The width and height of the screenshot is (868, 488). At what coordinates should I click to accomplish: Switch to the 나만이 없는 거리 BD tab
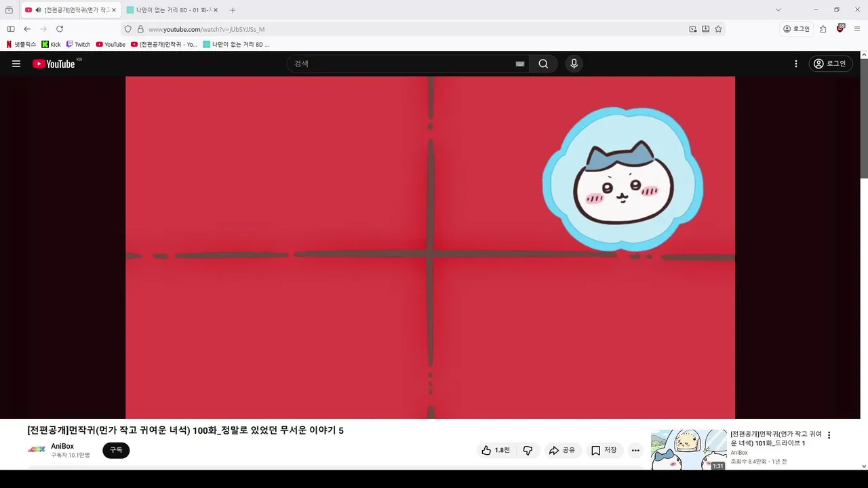coord(170,10)
